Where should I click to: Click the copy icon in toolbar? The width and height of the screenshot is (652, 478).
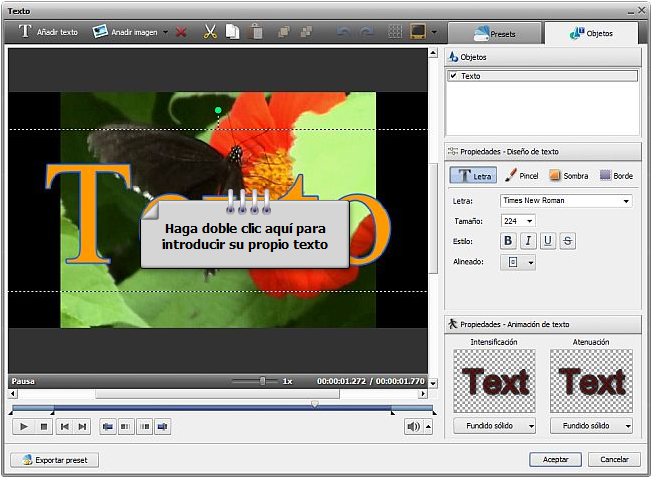(x=232, y=32)
